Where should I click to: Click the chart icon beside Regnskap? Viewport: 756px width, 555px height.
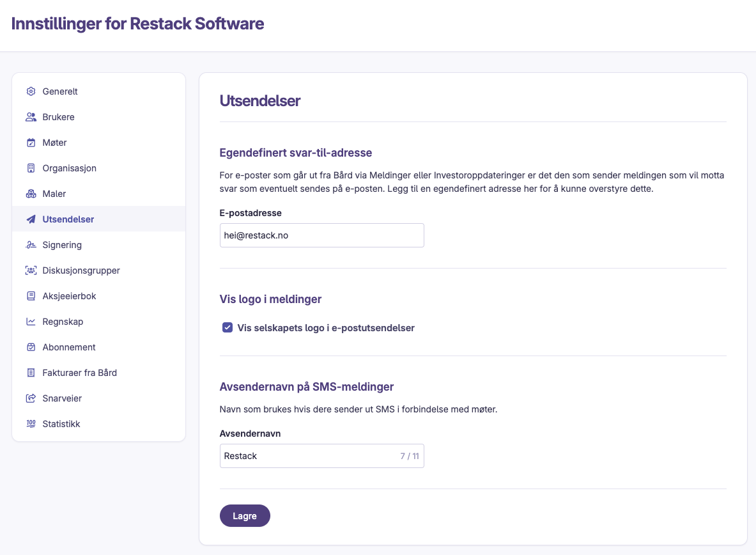coord(31,322)
